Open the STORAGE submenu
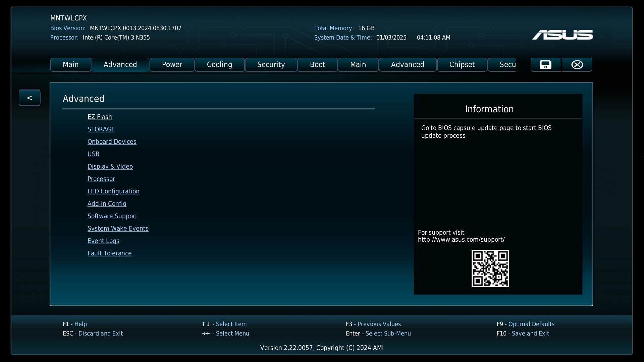Image resolution: width=644 pixels, height=362 pixels. coord(101,129)
